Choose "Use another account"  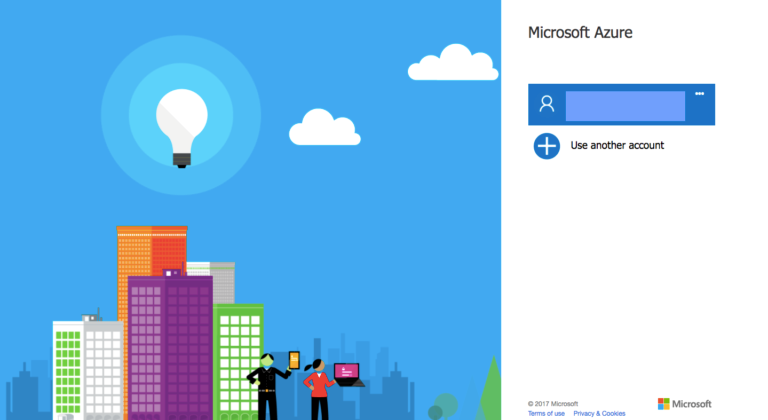[617, 146]
